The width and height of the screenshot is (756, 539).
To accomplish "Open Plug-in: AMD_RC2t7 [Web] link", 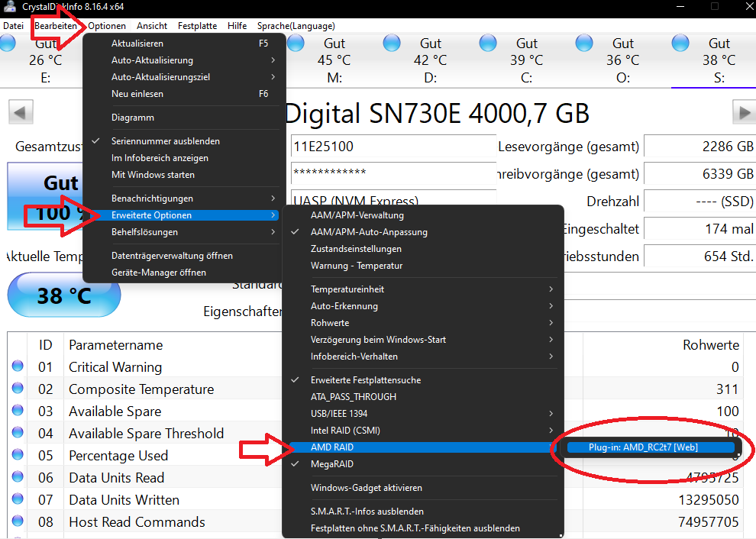I will pyautogui.click(x=651, y=447).
